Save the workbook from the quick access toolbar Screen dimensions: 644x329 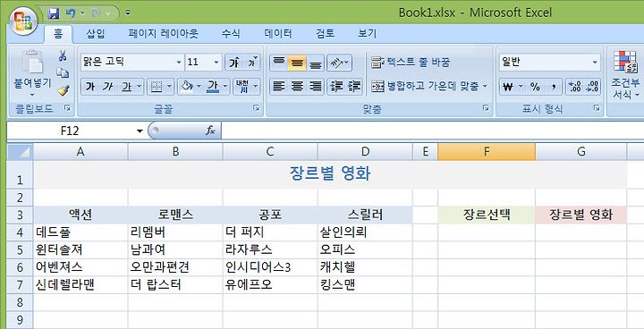point(54,13)
